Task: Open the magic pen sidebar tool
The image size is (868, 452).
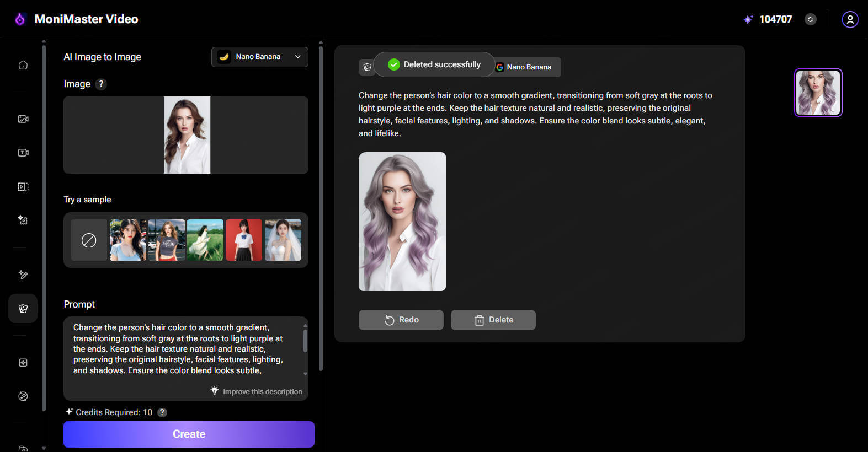Action: [23, 275]
